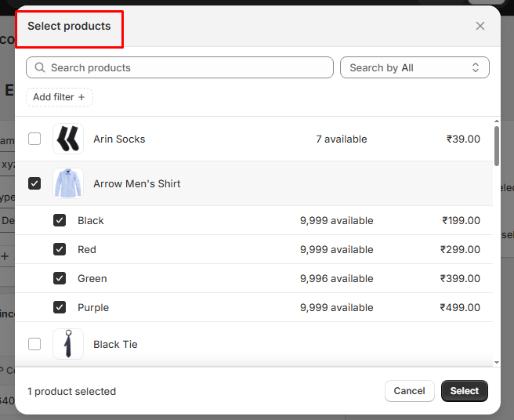Focus the Search products input field
Screen dimensions: 514x420
[x=188, y=68]
